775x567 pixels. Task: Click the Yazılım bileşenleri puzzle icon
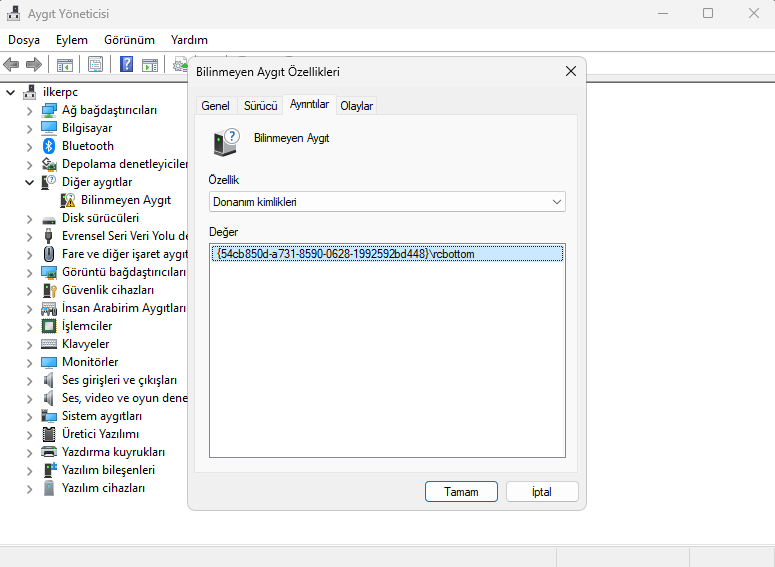49,470
